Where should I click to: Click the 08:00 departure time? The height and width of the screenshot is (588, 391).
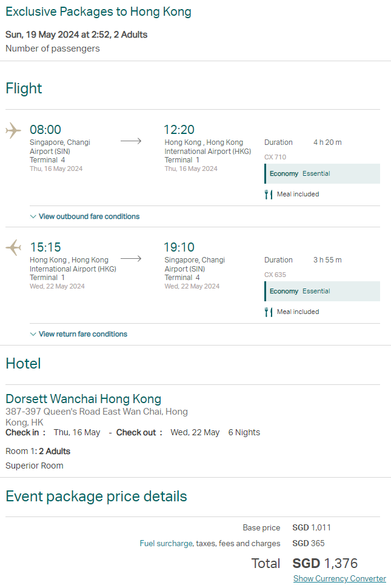[x=45, y=130]
